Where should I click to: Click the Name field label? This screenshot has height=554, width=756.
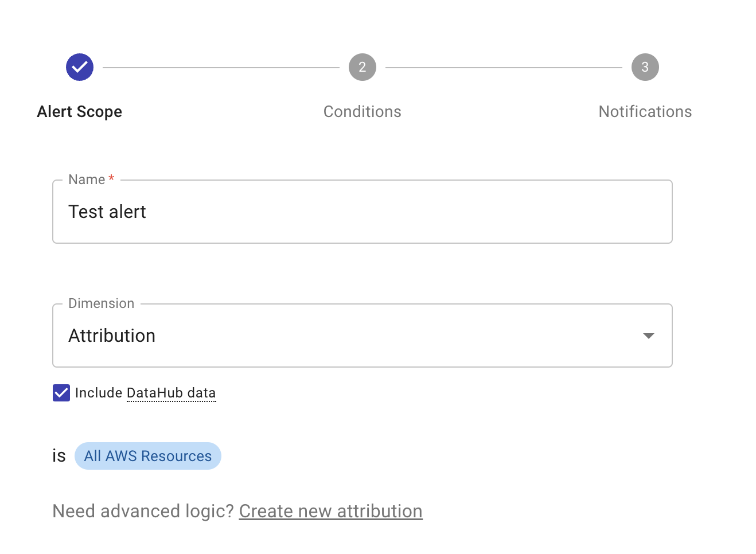click(87, 180)
